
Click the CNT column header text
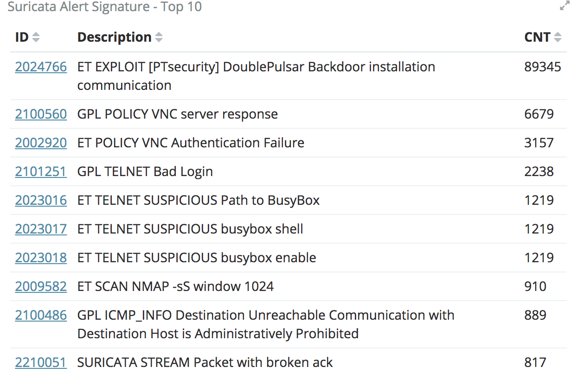pos(537,38)
